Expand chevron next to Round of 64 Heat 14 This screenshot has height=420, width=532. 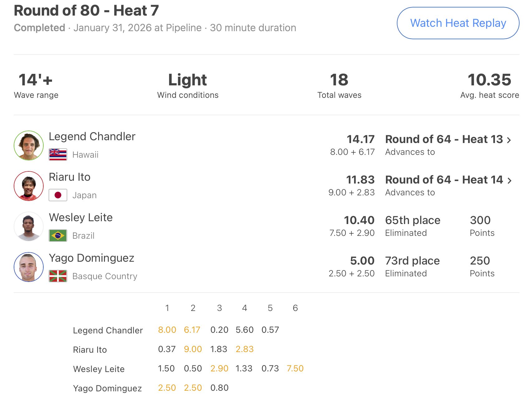pos(509,181)
